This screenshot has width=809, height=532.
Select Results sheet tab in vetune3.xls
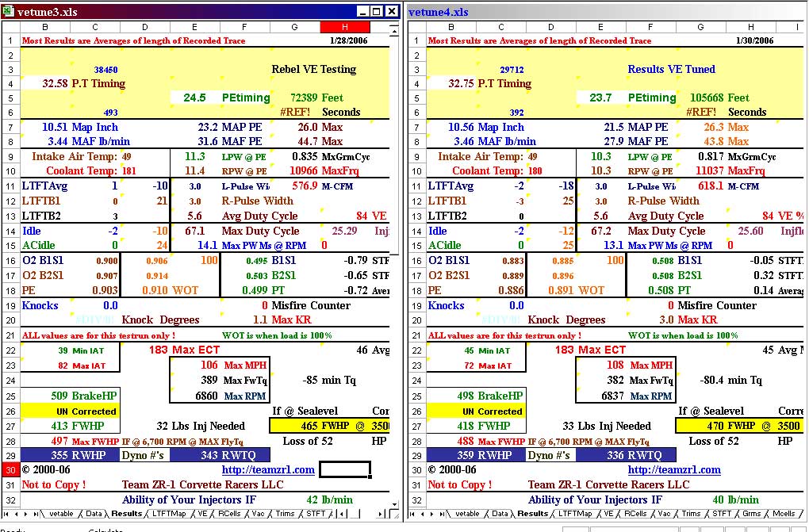click(x=126, y=514)
